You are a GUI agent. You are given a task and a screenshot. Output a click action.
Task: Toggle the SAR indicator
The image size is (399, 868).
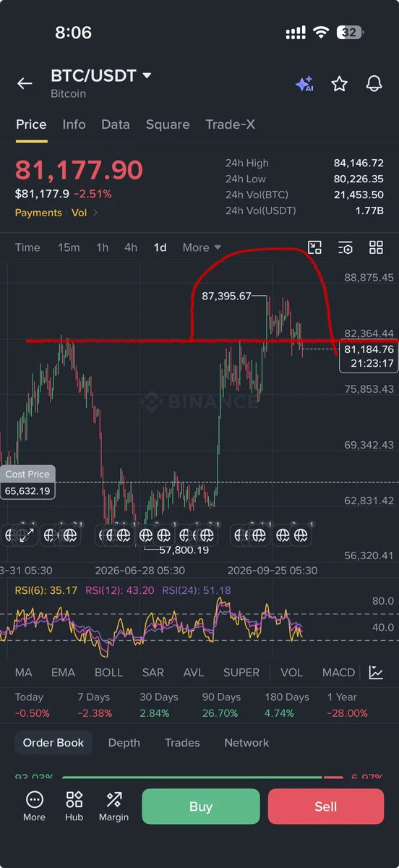pos(153,673)
